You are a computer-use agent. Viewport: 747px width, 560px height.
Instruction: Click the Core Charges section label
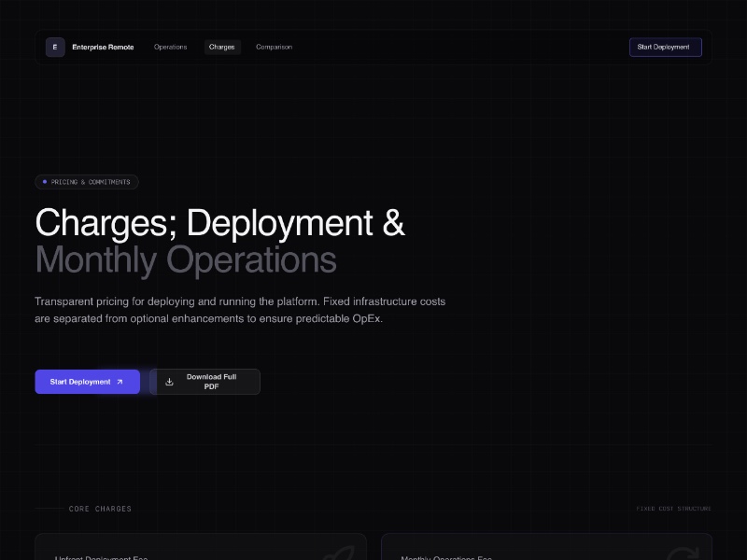coord(100,509)
